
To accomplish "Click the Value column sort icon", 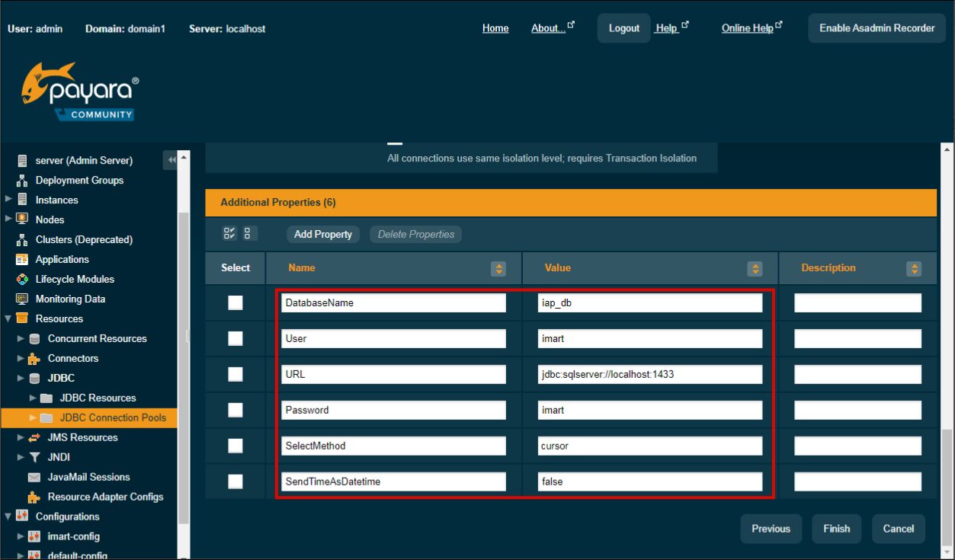I will pyautogui.click(x=755, y=268).
